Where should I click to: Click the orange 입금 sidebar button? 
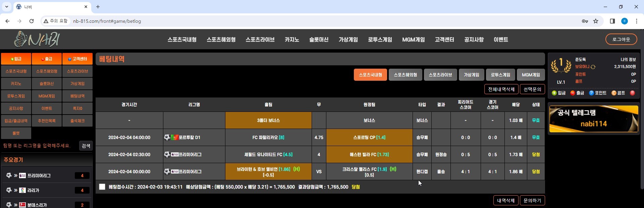(16, 59)
